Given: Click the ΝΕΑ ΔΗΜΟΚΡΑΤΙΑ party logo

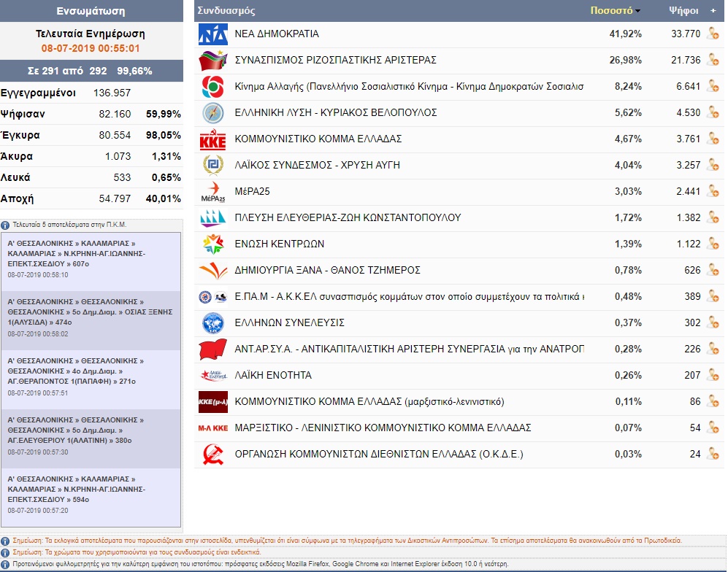Looking at the screenshot, I should coord(213,34).
